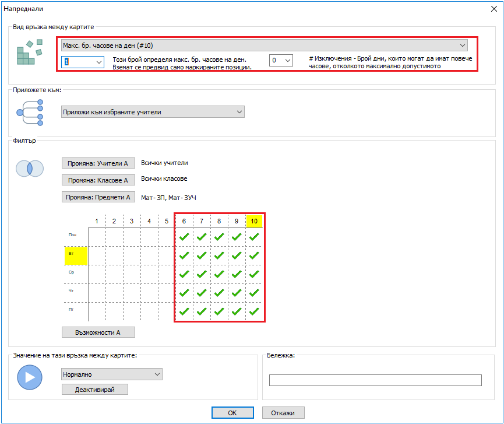Click the tree hierarchy icon under Приложете към

click(x=30, y=112)
